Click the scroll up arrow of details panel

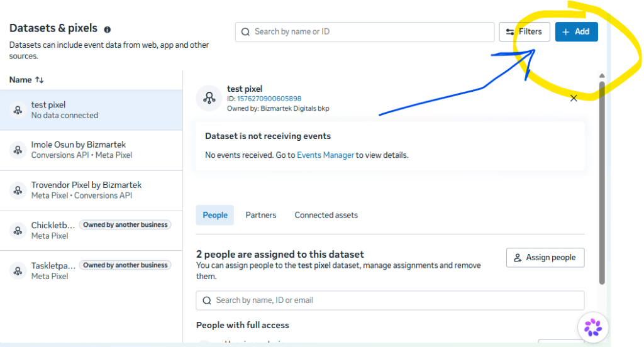tap(602, 76)
